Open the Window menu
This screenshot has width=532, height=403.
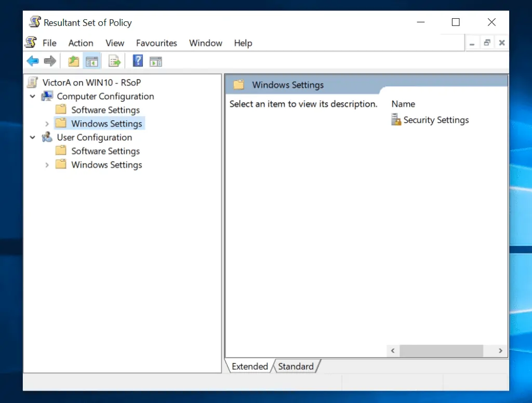click(206, 43)
